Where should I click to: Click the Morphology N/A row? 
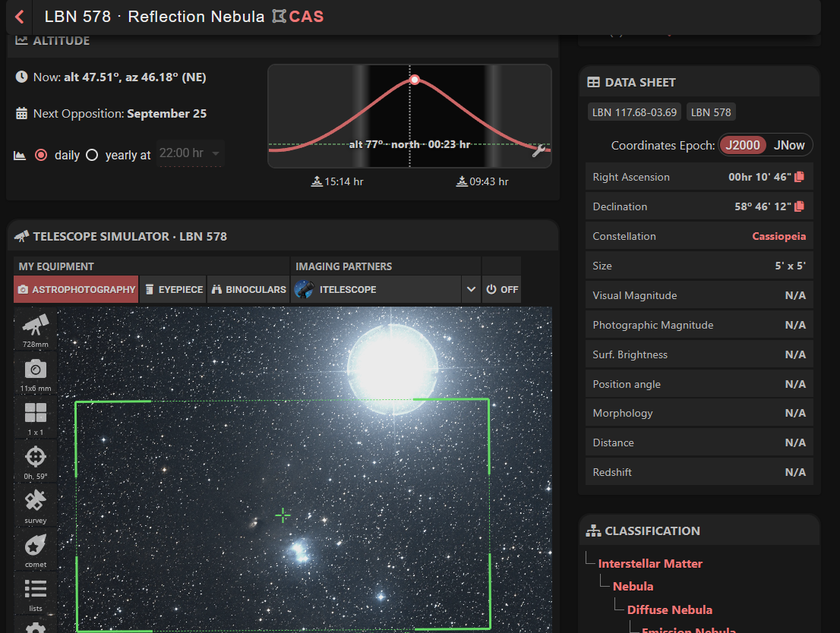click(699, 414)
